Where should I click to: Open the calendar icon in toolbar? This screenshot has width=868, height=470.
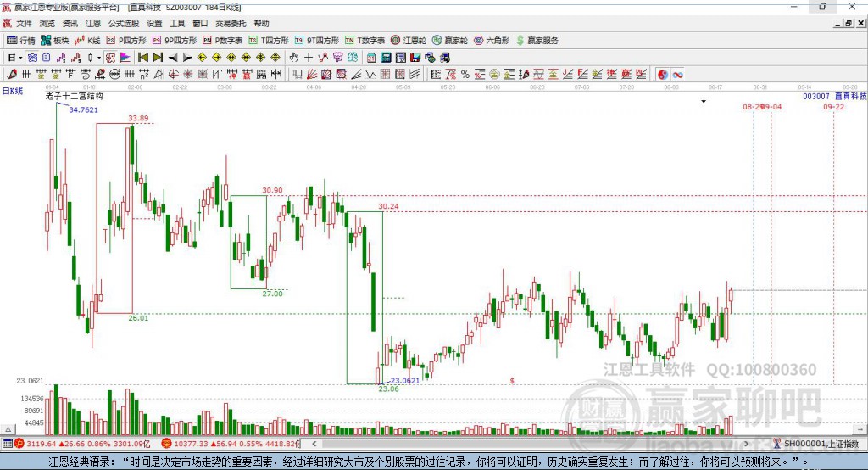pos(371,58)
